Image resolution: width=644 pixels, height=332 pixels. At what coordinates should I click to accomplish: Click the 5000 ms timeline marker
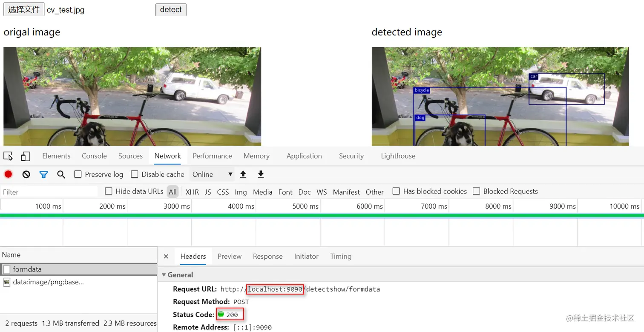[x=305, y=206]
